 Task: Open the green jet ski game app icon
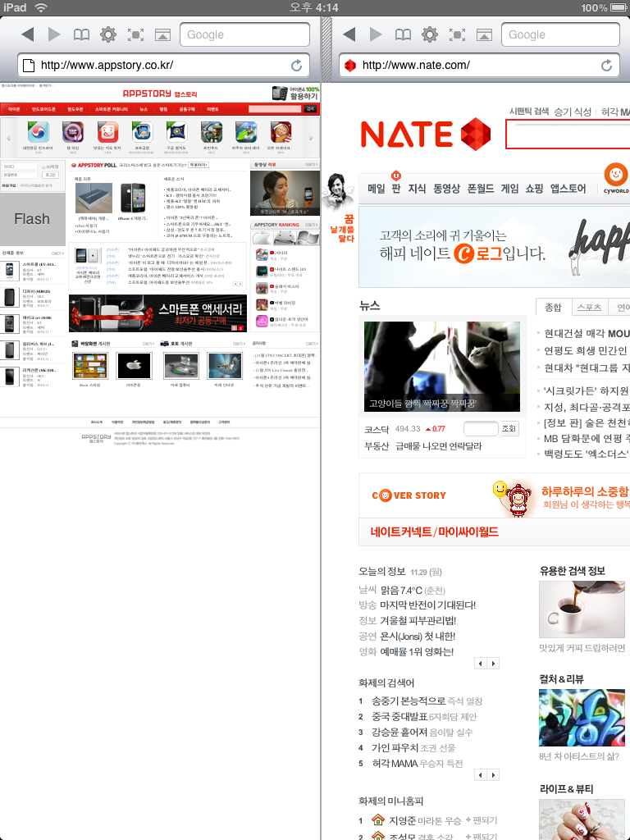pos(246,132)
